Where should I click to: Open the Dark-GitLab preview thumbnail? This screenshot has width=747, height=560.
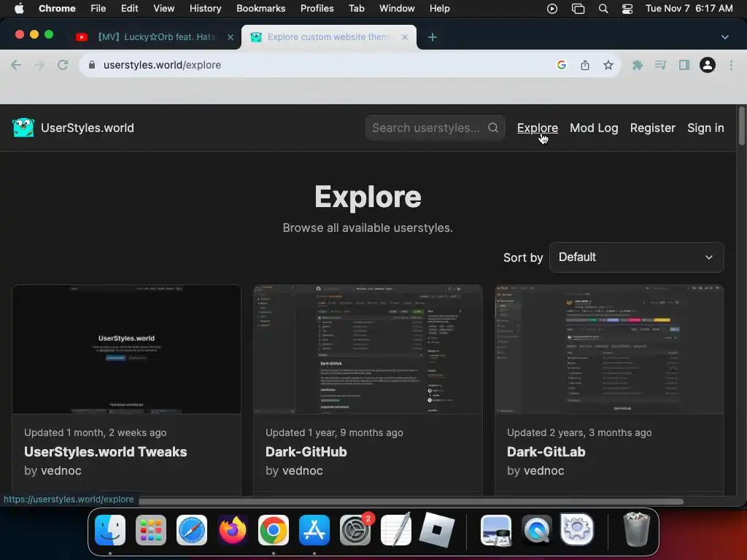609,349
